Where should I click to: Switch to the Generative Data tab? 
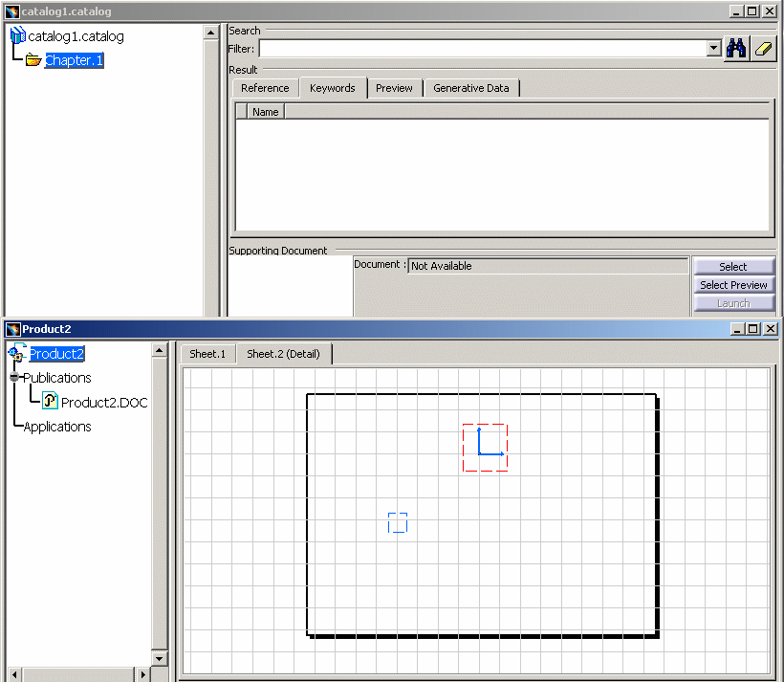tap(470, 88)
